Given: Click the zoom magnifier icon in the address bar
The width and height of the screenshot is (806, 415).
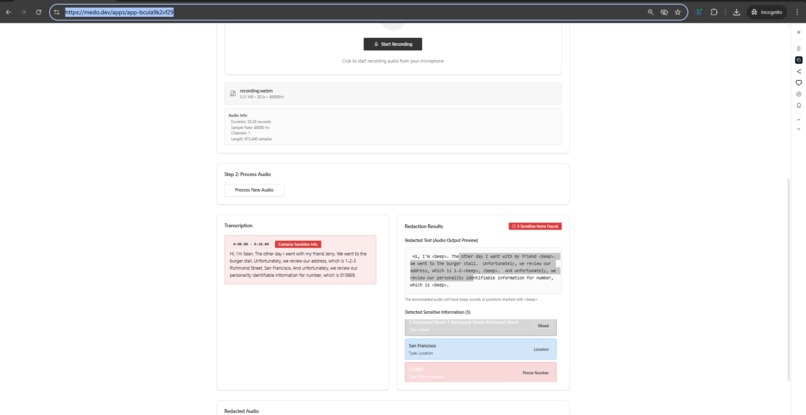Looking at the screenshot, I should (651, 12).
